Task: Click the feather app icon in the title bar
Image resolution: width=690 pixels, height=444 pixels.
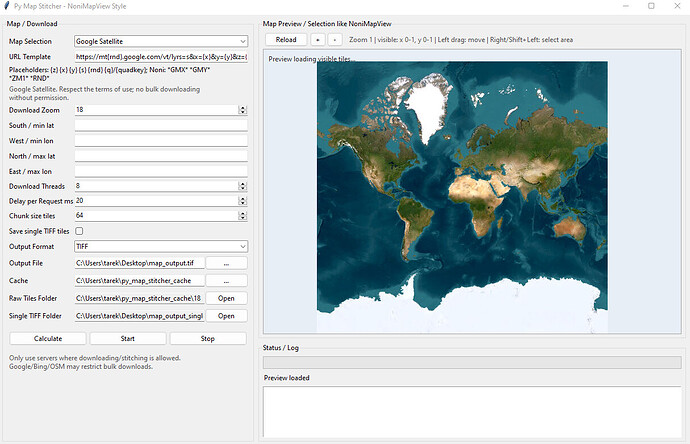Action: click(x=6, y=6)
